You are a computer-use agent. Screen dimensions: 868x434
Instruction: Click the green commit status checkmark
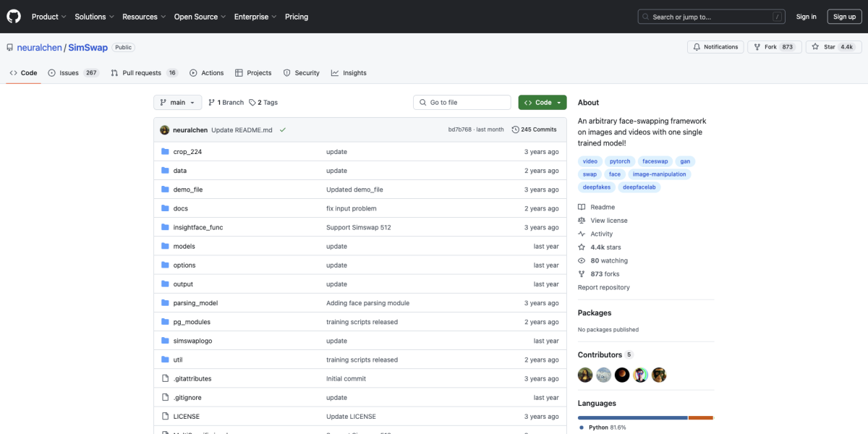283,130
